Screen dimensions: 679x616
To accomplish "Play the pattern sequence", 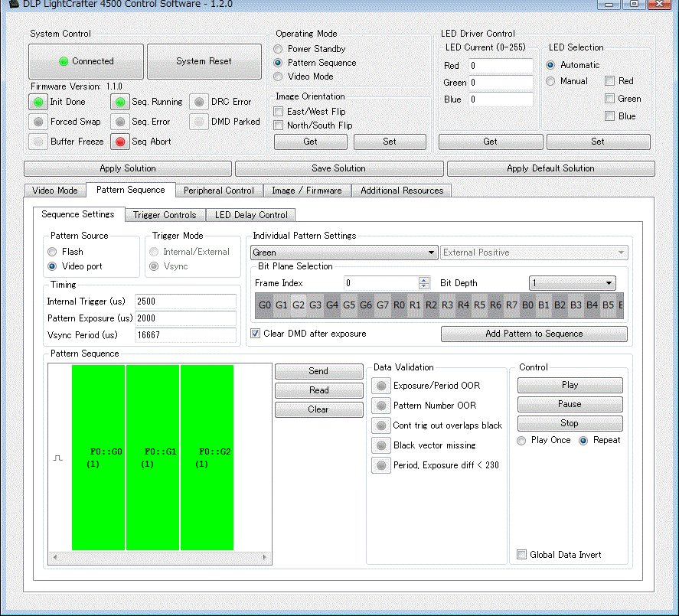I will [x=570, y=385].
